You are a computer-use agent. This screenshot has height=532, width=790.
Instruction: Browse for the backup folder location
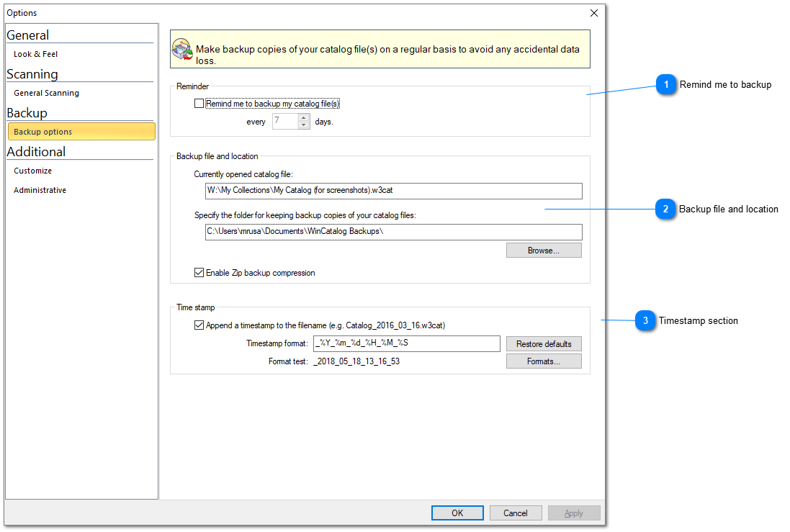544,250
